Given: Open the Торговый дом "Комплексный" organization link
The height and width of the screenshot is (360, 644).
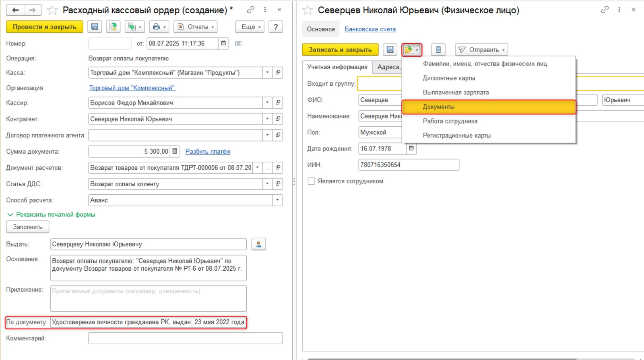Looking at the screenshot, I should point(132,88).
